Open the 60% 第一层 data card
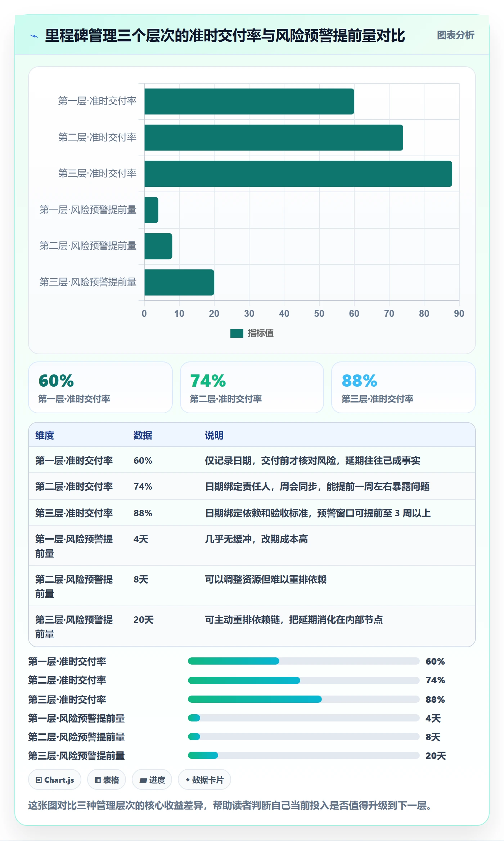The height and width of the screenshot is (841, 504). (100, 387)
